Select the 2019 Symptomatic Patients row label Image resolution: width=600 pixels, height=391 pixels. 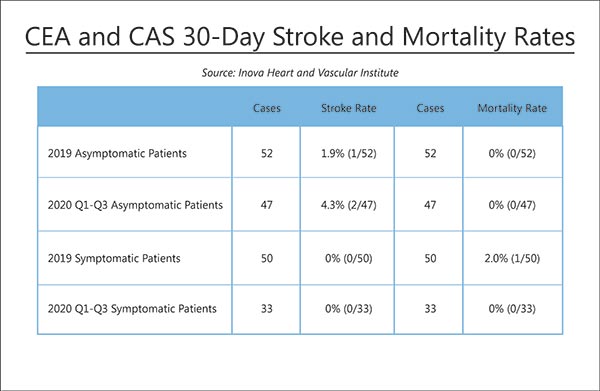pos(114,258)
